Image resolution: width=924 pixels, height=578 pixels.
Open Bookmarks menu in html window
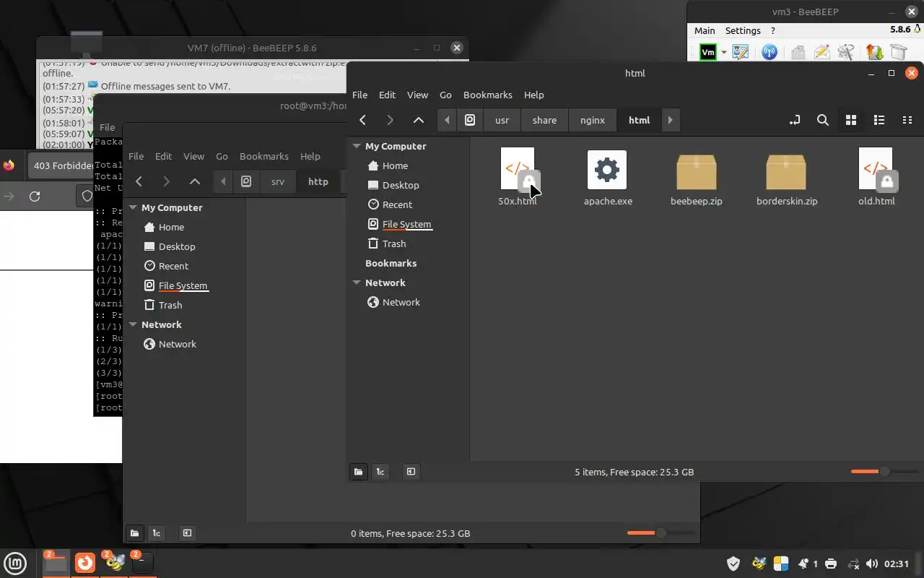[x=487, y=95]
